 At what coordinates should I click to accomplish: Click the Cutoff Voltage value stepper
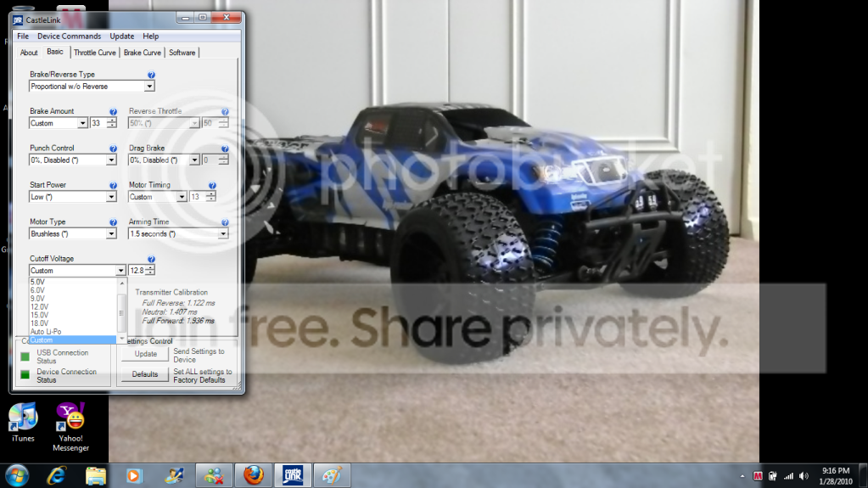tap(150, 271)
